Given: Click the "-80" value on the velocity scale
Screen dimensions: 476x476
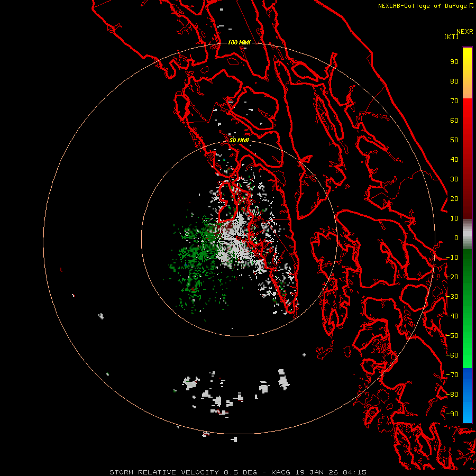Looking at the screenshot, I should [452, 395].
